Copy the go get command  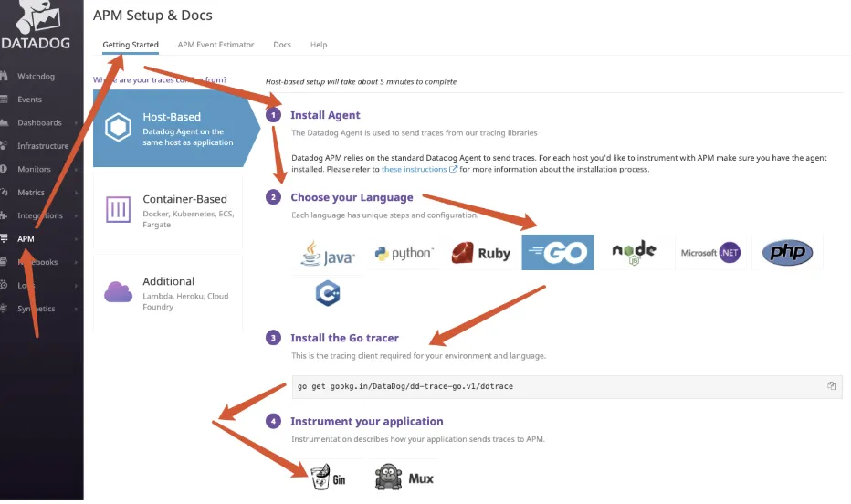[x=832, y=386]
